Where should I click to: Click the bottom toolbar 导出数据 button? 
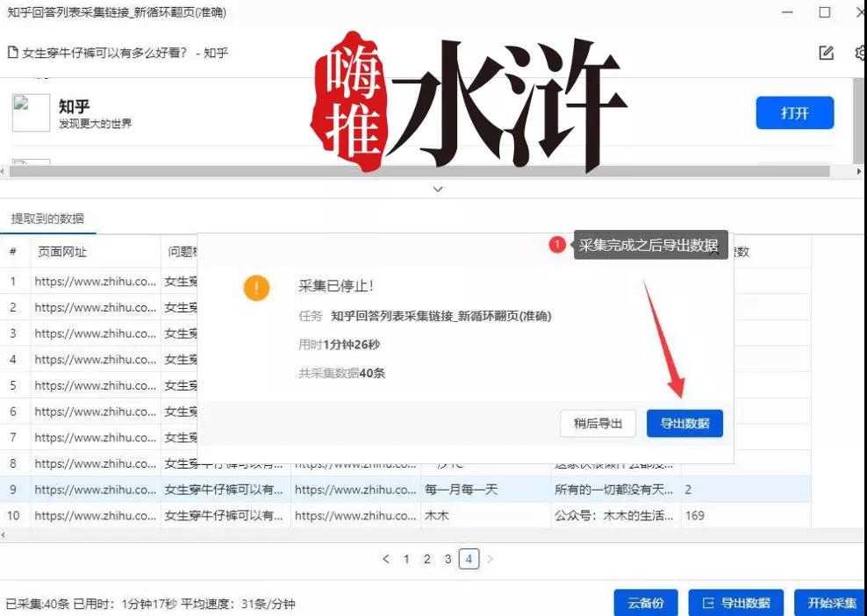pos(735,603)
